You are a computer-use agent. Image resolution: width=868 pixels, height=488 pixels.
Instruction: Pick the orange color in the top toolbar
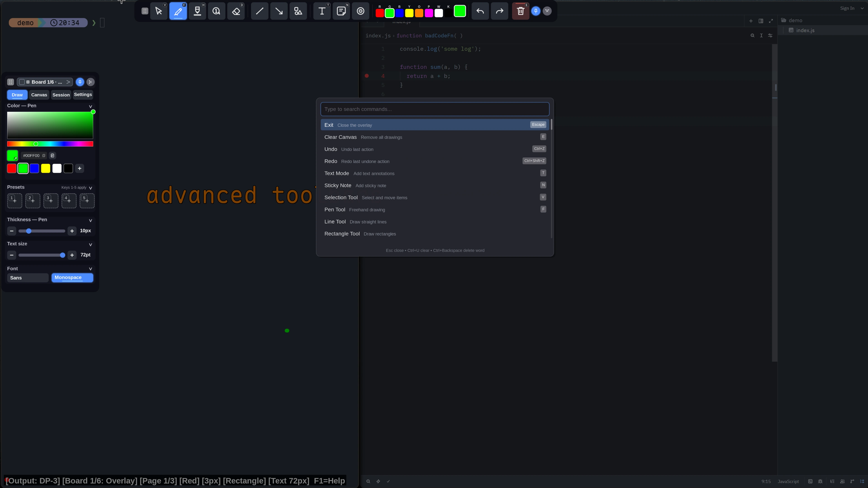coord(419,13)
